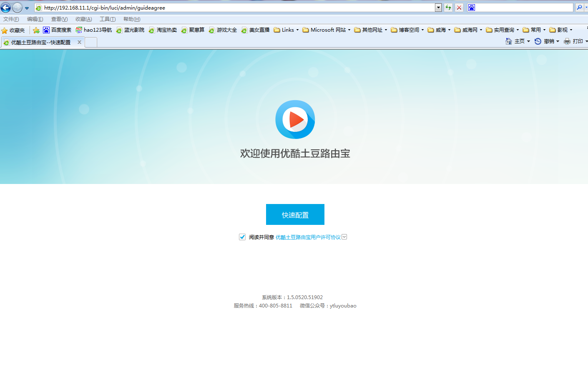This screenshot has width=588, height=388.
Task: Open the 工具(T) menu
Action: [x=108, y=19]
